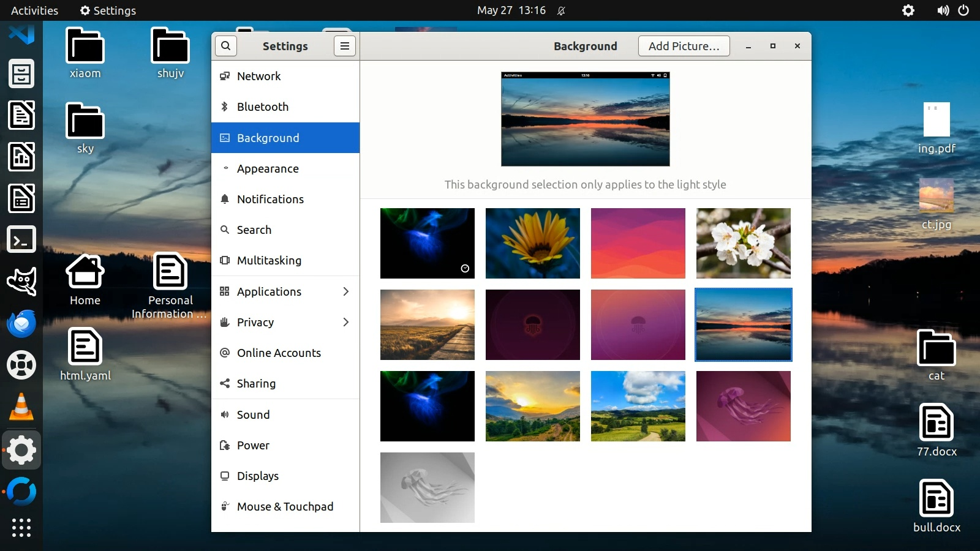Select the white blossom wallpaper

pos(743,243)
